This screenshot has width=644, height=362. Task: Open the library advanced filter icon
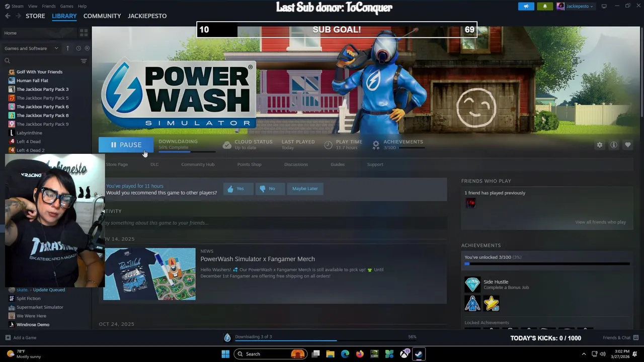[x=84, y=61]
